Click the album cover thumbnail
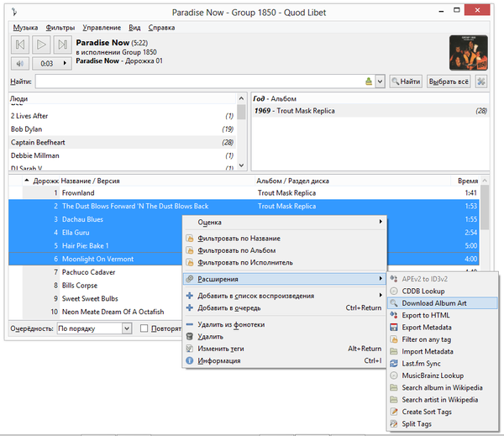Image resolution: width=504 pixels, height=436 pixels. (469, 53)
